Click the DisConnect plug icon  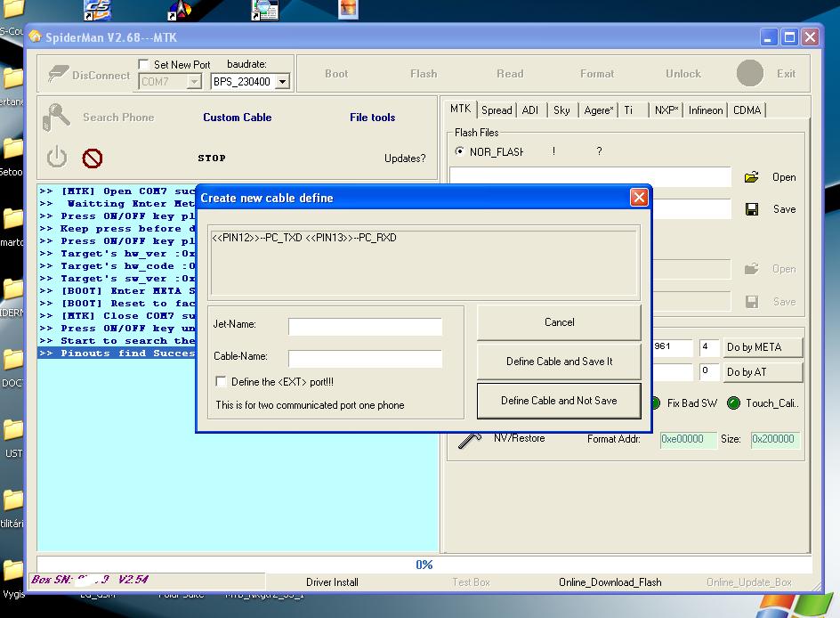coord(57,74)
